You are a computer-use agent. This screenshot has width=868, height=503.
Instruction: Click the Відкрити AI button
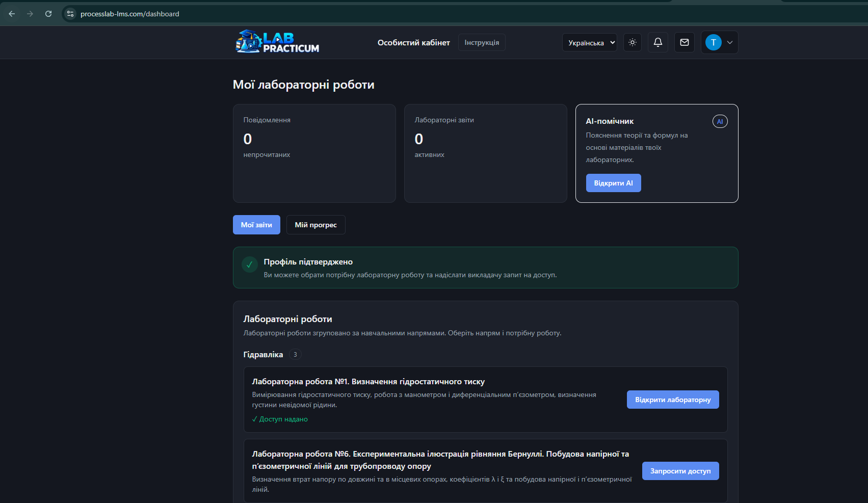tap(614, 183)
